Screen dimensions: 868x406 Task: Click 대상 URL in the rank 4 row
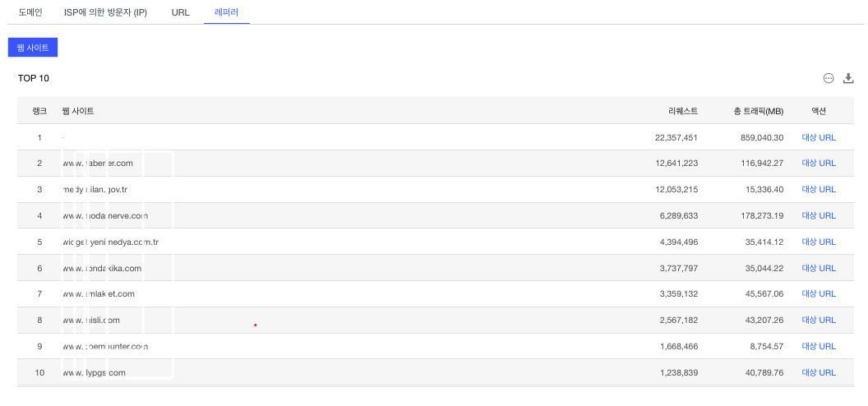tap(819, 215)
